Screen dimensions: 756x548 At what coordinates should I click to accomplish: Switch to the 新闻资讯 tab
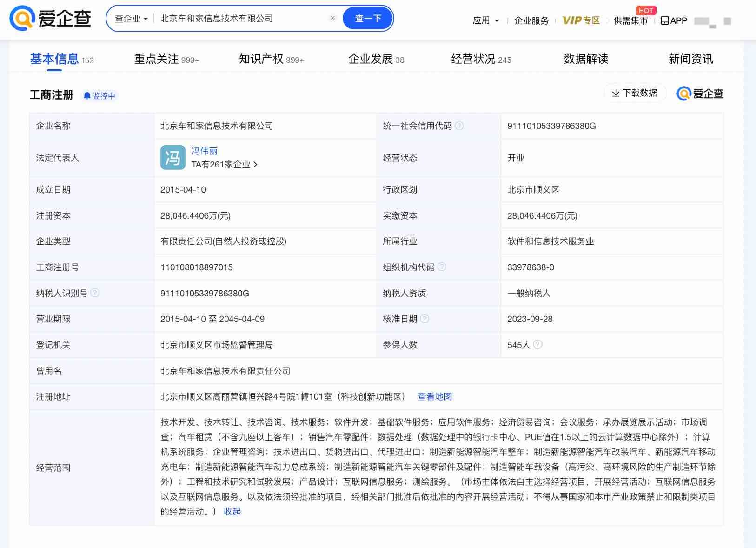coord(690,60)
